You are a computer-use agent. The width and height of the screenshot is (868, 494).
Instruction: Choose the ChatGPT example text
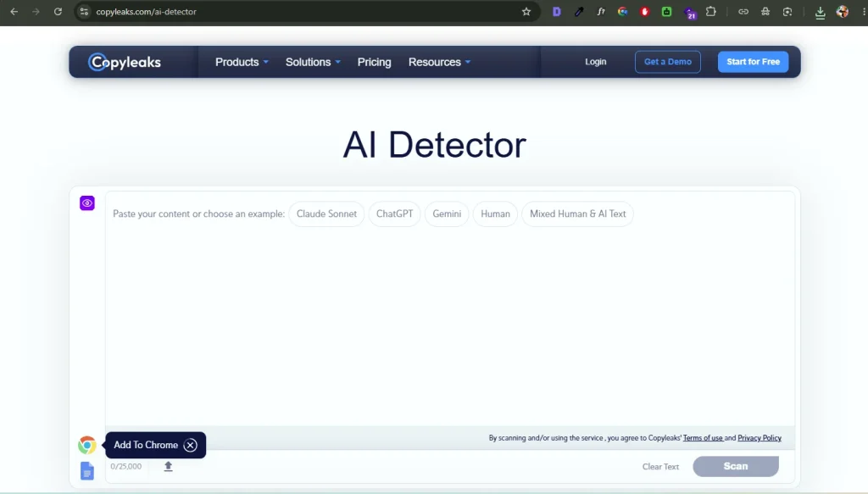click(395, 214)
